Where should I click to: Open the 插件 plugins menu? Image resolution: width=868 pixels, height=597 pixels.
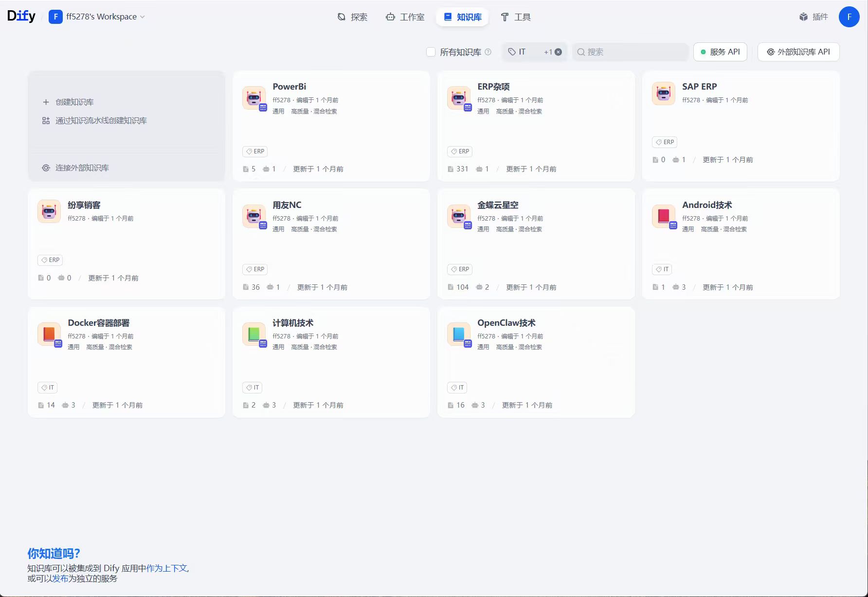pos(814,17)
